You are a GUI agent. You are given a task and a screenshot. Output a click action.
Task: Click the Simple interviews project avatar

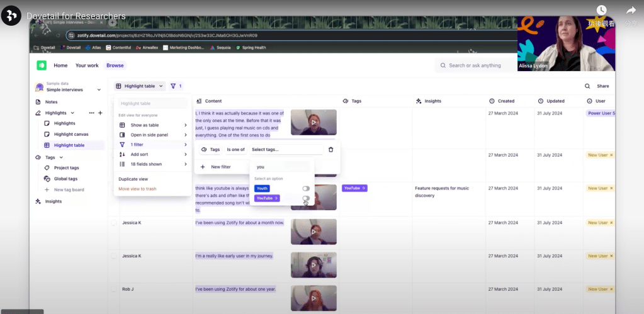(40, 87)
